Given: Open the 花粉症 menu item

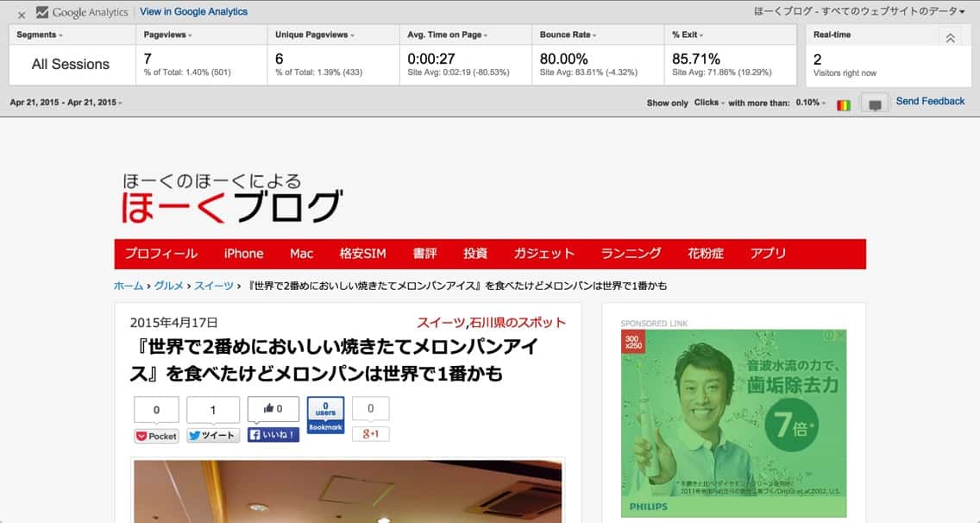Looking at the screenshot, I should pyautogui.click(x=706, y=254).
